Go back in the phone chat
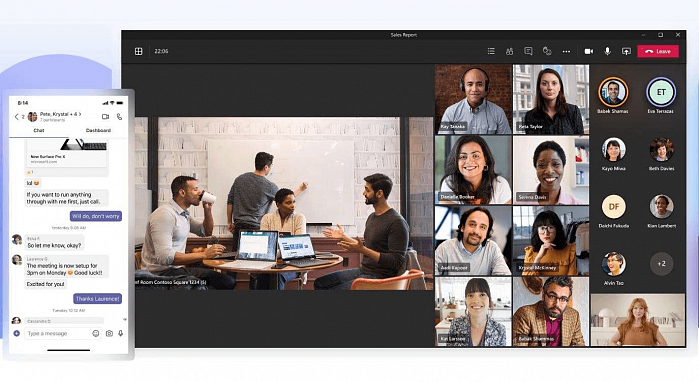699x382 pixels. click(16, 117)
